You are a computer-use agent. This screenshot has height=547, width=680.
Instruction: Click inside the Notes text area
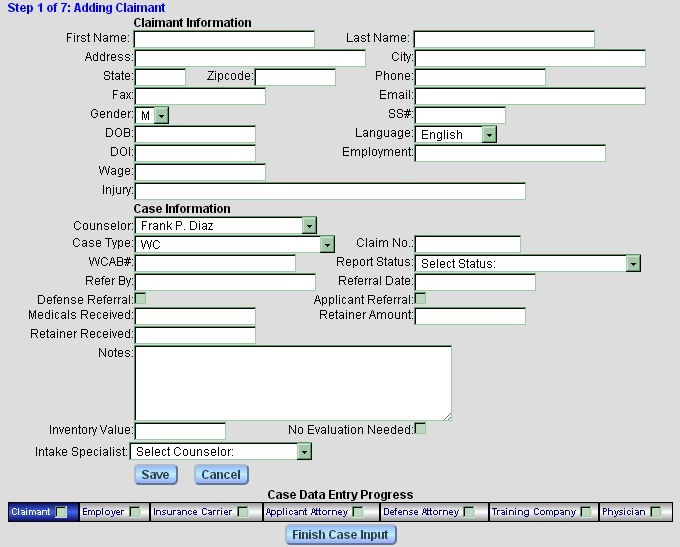tap(292, 382)
